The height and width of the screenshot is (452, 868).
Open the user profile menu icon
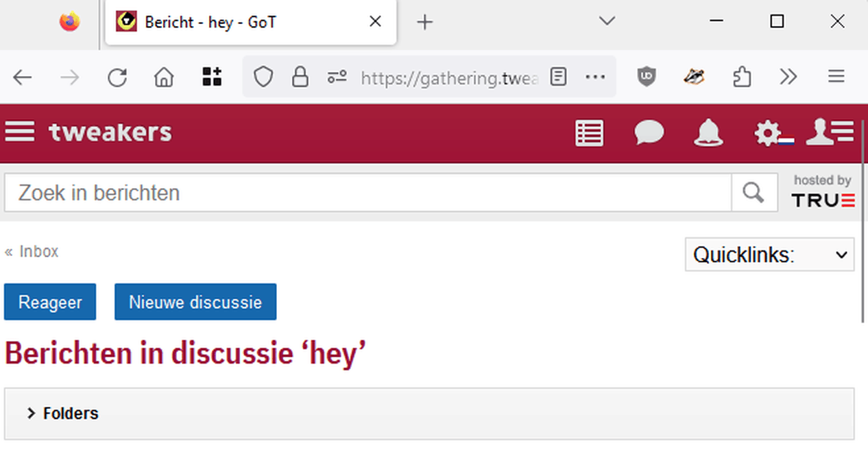[x=829, y=132]
